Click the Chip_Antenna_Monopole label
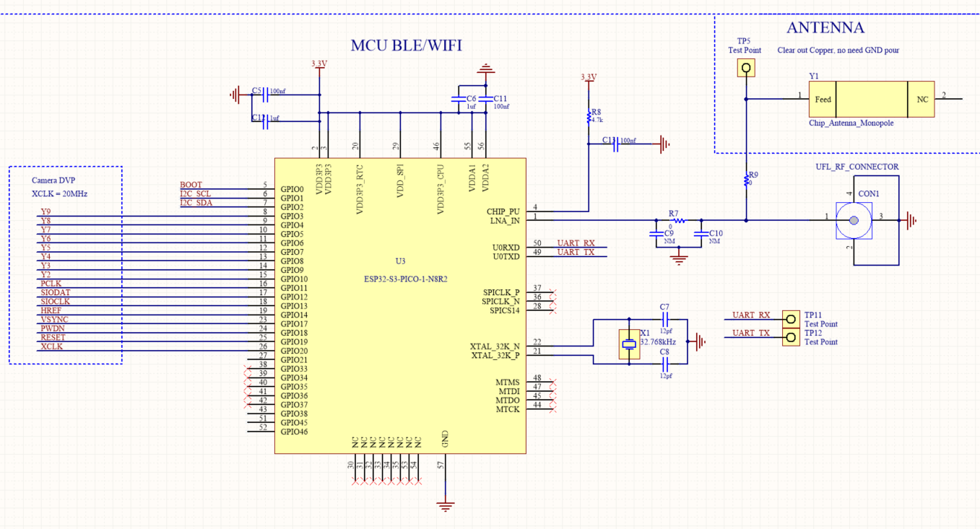Screen dimensions: 980x529 [x=851, y=123]
